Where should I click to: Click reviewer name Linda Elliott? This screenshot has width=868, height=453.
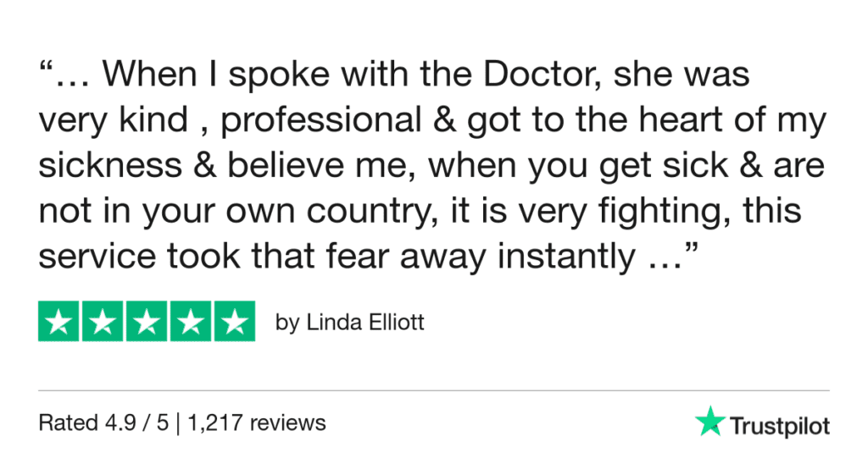tap(349, 323)
